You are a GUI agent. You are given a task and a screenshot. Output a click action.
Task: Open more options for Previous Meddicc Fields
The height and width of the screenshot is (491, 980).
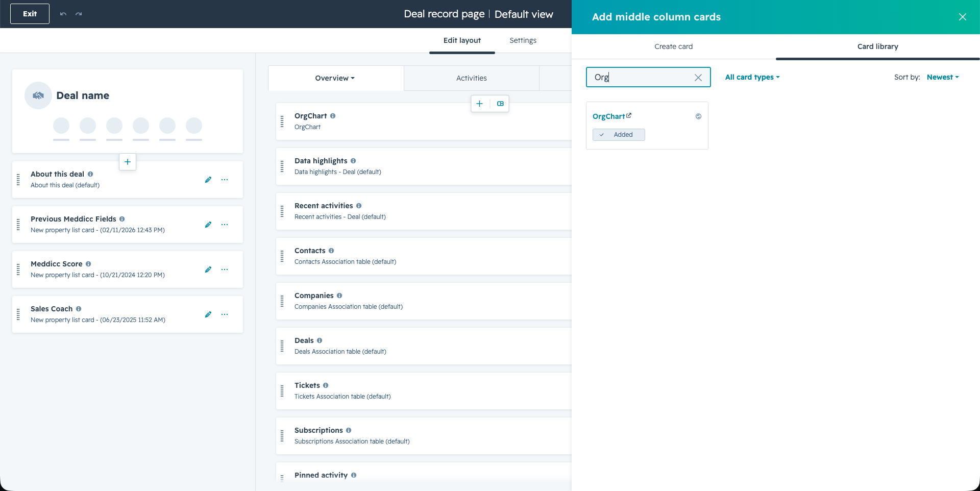point(225,225)
